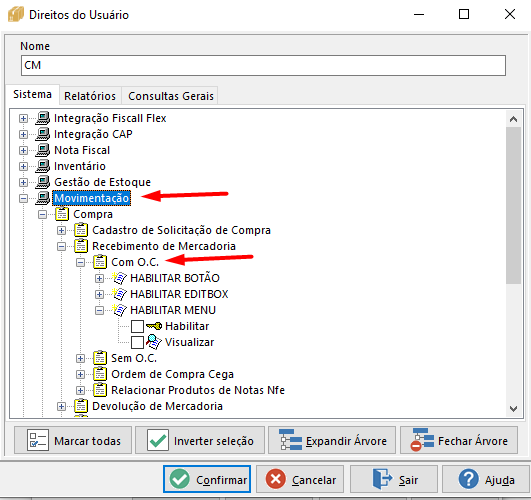Expand the Integração Fiscall Flex node
The width and height of the screenshot is (531, 500).
[23, 119]
